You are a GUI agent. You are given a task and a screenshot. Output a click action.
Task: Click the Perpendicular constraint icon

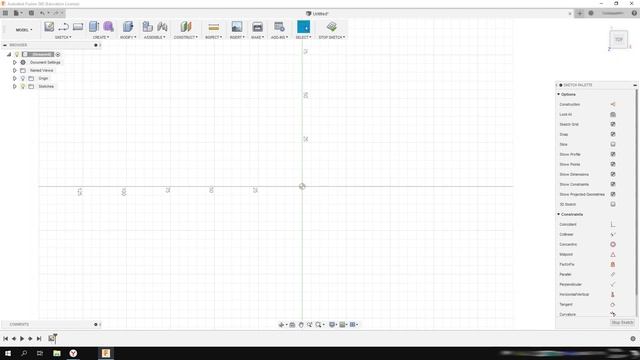613,284
